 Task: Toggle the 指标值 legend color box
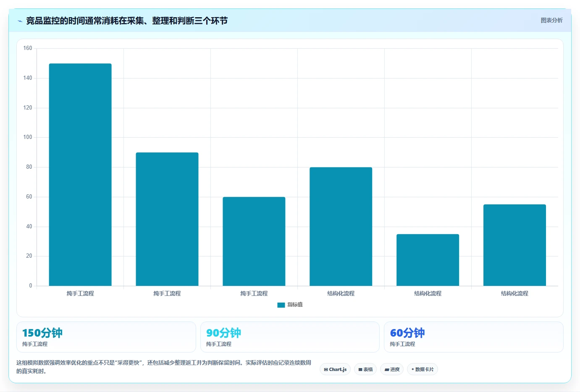coord(281,305)
